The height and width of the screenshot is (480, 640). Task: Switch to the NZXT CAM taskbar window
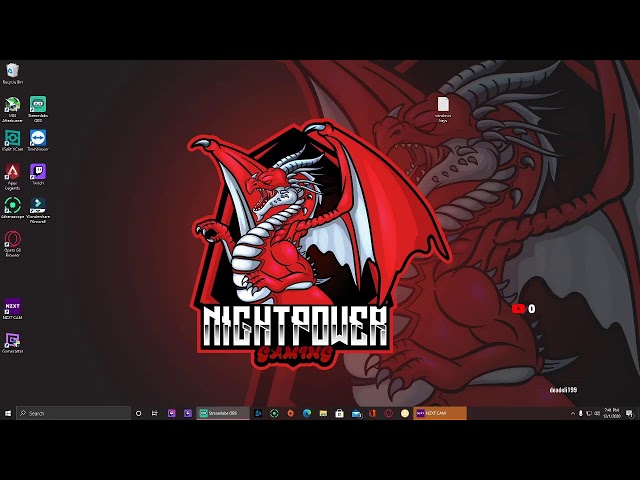[x=440, y=413]
